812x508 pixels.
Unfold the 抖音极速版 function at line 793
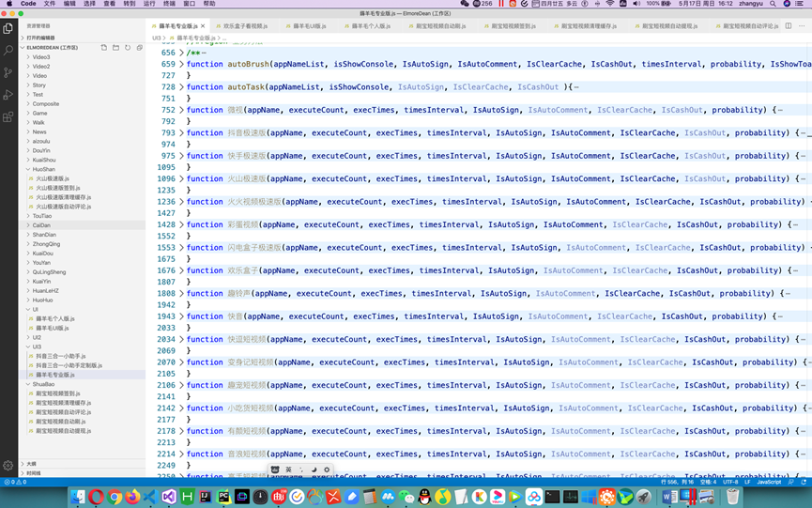[x=181, y=133]
